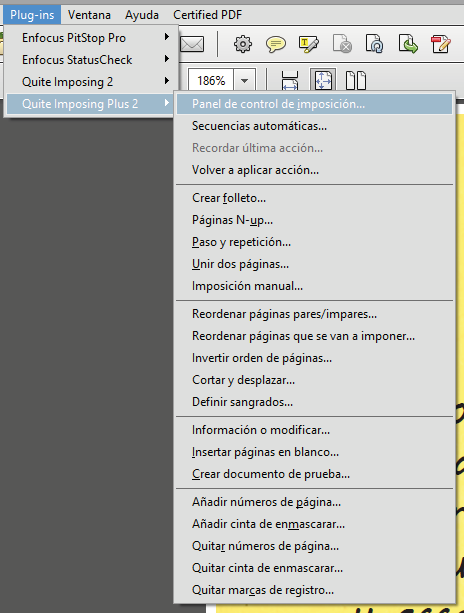The width and height of the screenshot is (464, 613).
Task: Choose Insertar páginas en blanco
Action: (x=314, y=452)
